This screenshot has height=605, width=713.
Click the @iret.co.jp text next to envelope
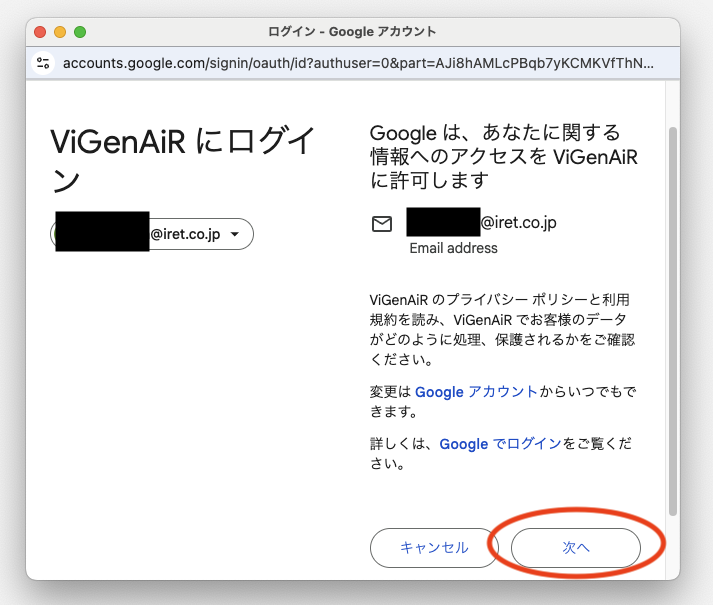coord(518,223)
